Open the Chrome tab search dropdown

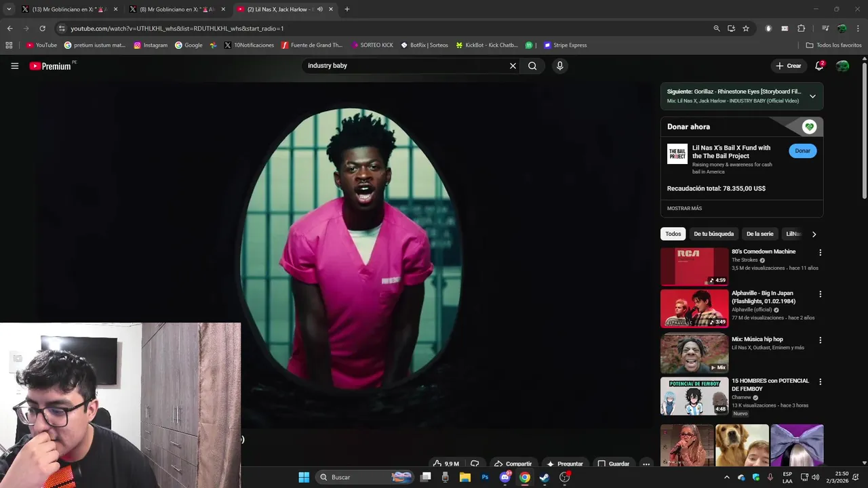[9, 9]
